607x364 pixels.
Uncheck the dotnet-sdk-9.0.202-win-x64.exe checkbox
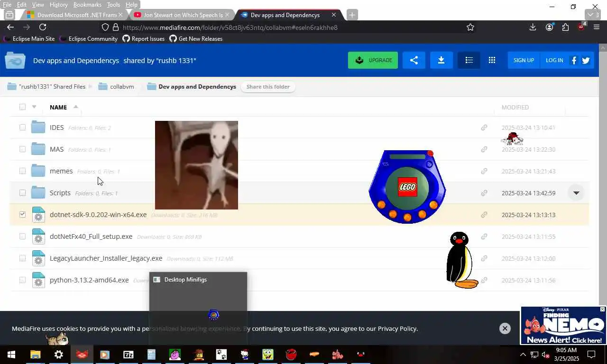click(22, 215)
